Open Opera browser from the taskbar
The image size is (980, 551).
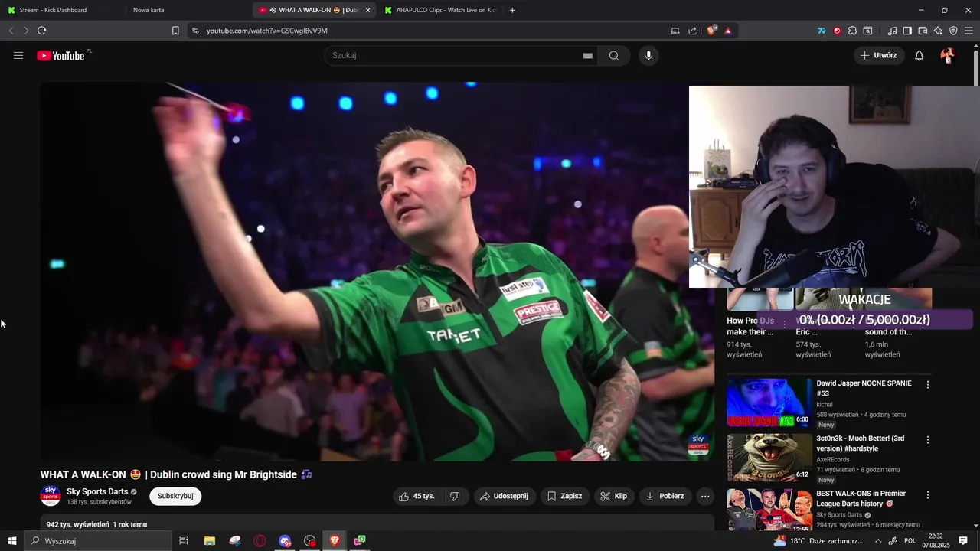point(260,541)
